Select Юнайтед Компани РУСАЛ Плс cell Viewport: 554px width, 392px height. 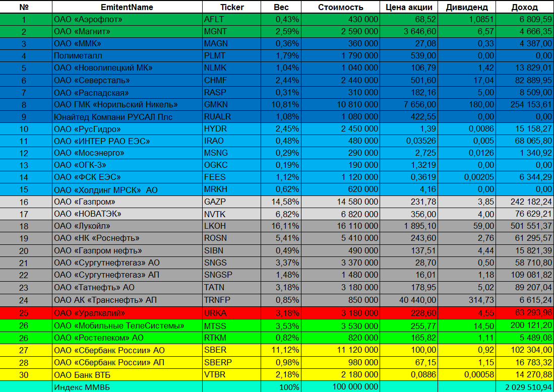[127, 116]
